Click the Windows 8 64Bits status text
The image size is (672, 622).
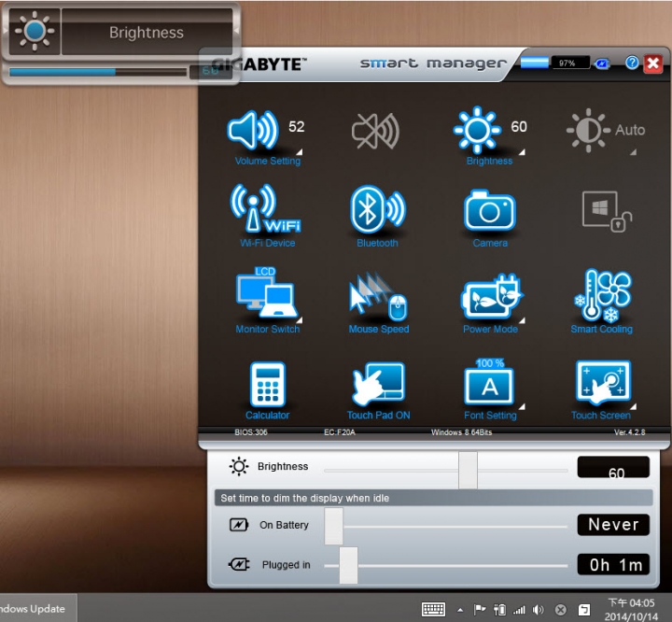[x=462, y=432]
